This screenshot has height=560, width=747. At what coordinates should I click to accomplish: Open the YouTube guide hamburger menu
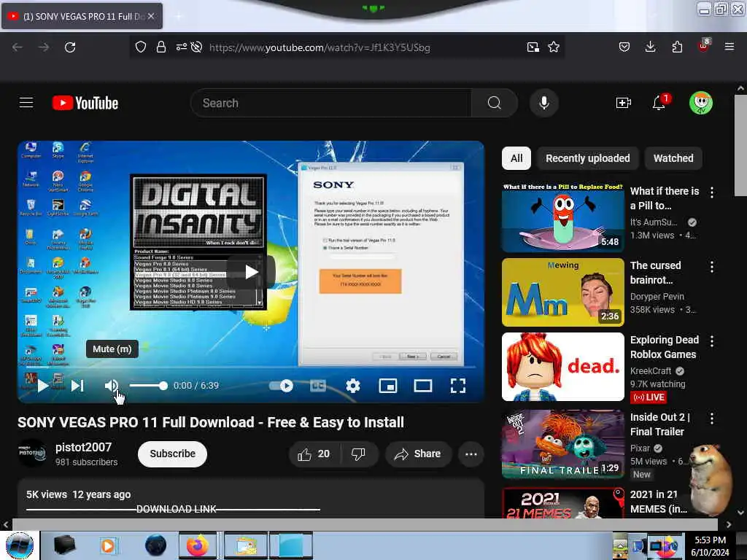(26, 102)
